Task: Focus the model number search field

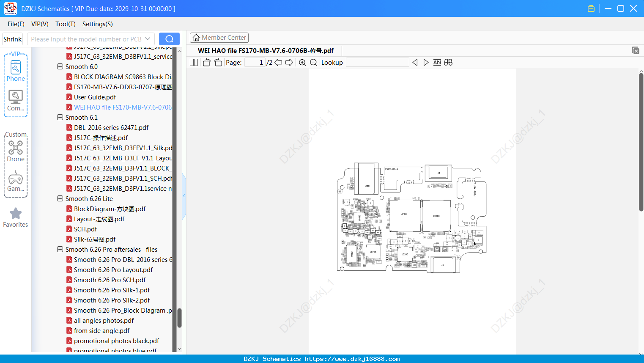Action: 86,39
